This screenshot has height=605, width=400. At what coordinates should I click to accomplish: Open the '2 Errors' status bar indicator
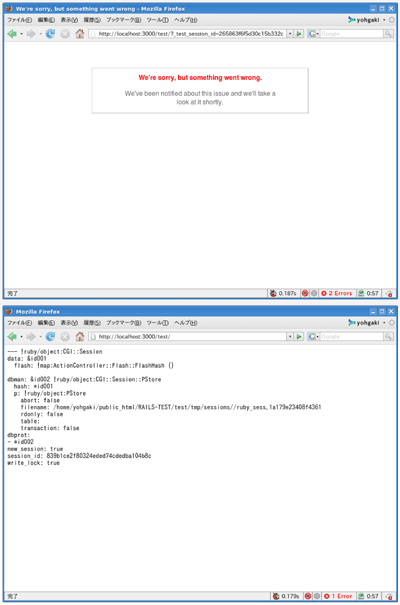[337, 293]
